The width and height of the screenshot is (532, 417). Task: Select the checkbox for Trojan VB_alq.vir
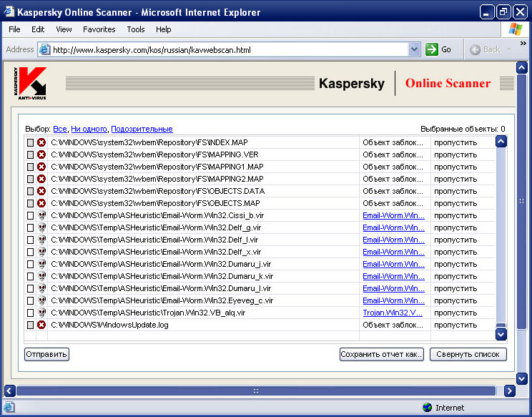pos(30,313)
